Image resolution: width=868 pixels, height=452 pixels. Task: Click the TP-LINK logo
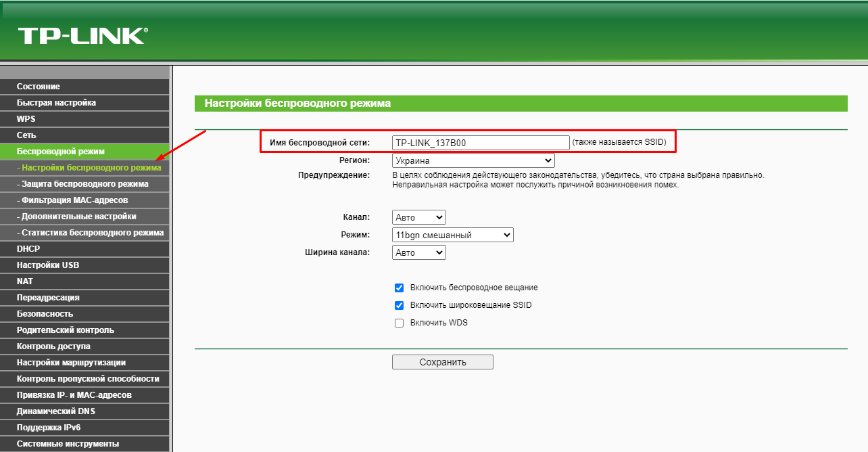pyautogui.click(x=83, y=36)
